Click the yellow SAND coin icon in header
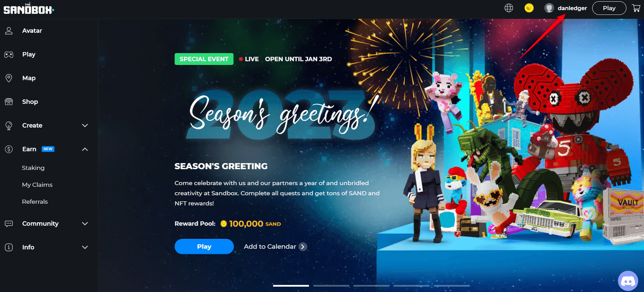 tap(529, 8)
